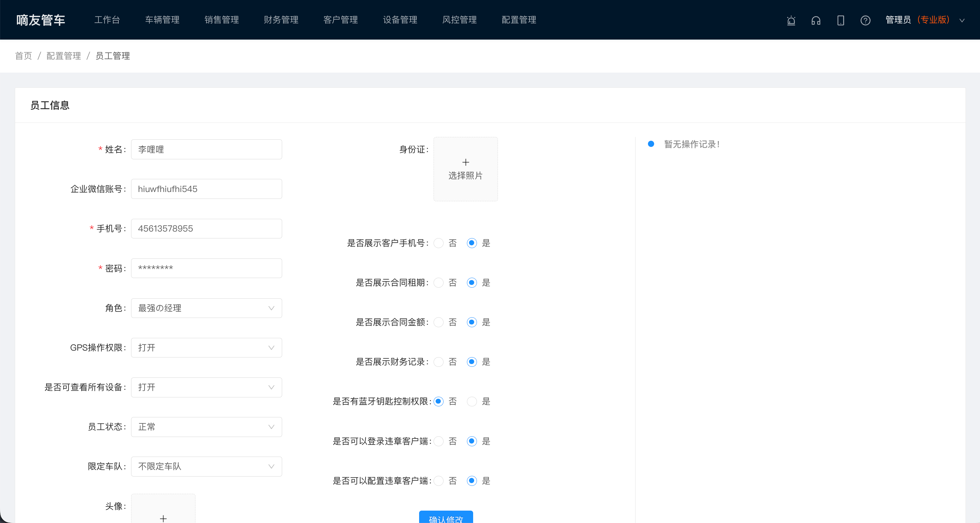Viewport: 980px width, 523px height.
Task: Select 否 for 是否展示合同租期
Action: [438, 282]
